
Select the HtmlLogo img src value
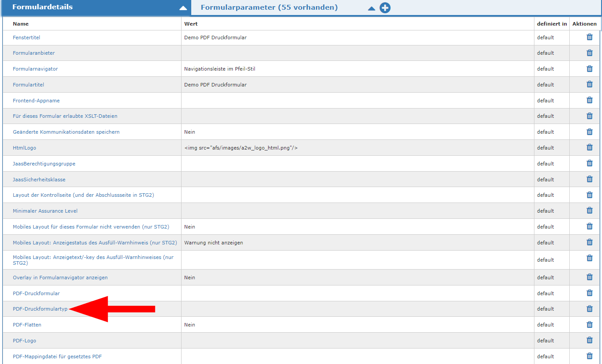point(241,148)
